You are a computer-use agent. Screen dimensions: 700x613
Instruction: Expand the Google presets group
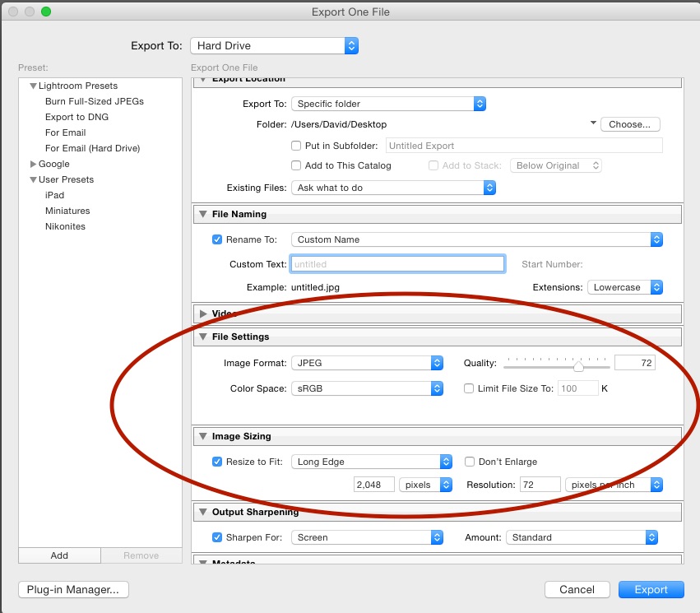click(34, 165)
